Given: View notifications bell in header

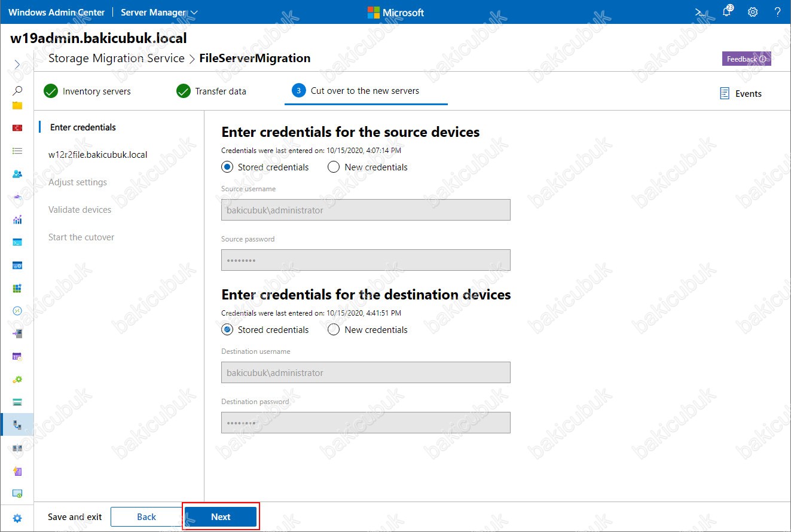Looking at the screenshot, I should pos(727,12).
